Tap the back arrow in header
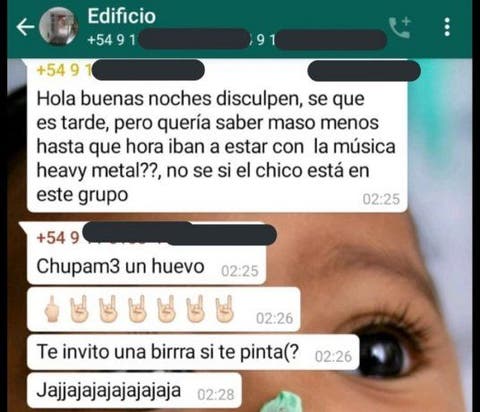480x412 pixels. coord(26,27)
